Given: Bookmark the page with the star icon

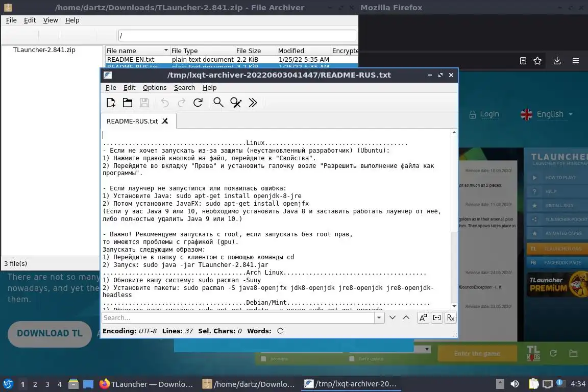Looking at the screenshot, I should point(537,61).
